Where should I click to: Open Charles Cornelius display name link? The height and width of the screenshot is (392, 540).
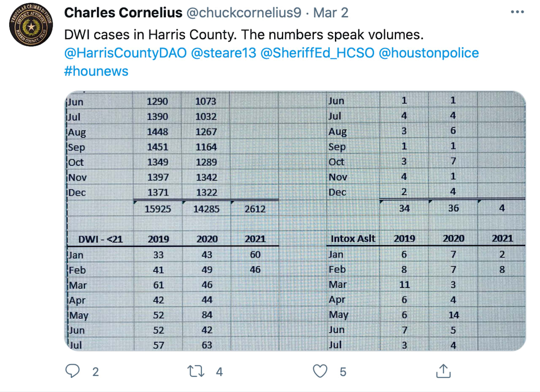[123, 13]
